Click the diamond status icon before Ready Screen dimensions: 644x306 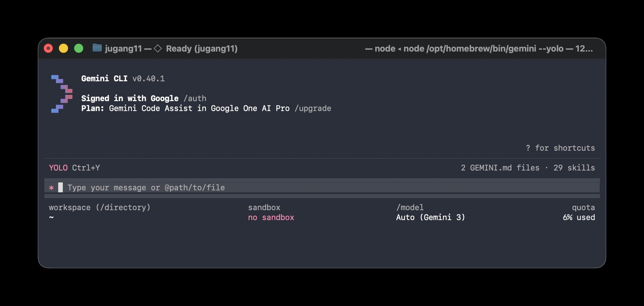coord(158,49)
